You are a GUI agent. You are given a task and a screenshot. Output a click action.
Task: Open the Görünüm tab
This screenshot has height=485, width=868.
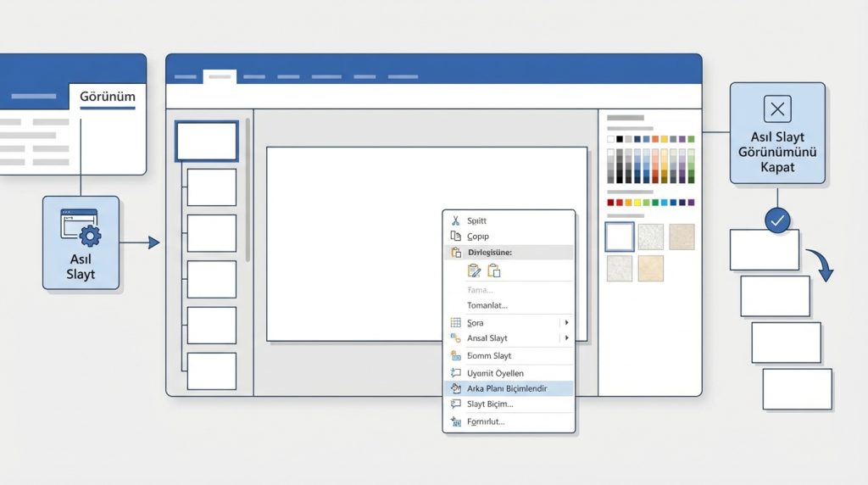coord(108,97)
